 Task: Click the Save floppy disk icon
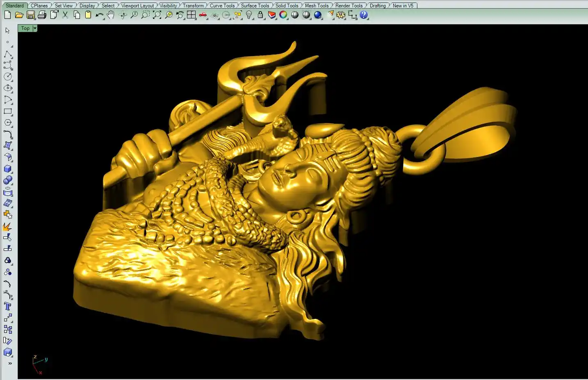pyautogui.click(x=31, y=15)
